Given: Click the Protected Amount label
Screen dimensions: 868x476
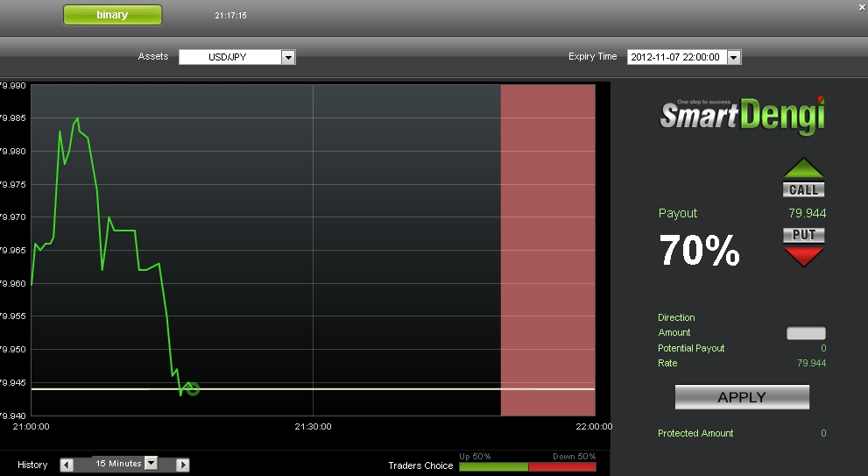Looking at the screenshot, I should 695,433.
